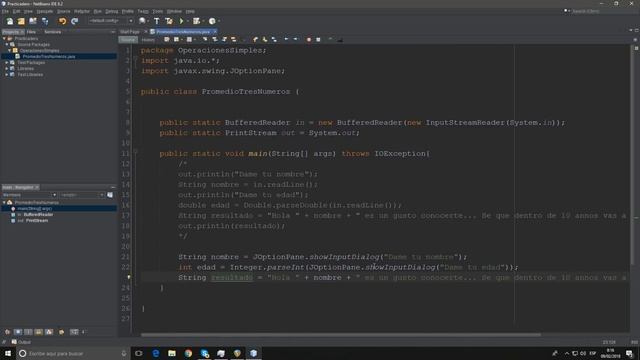The height and width of the screenshot is (360, 640).
Task: Open the Members dropdown in Navigator
Action: coord(29,195)
